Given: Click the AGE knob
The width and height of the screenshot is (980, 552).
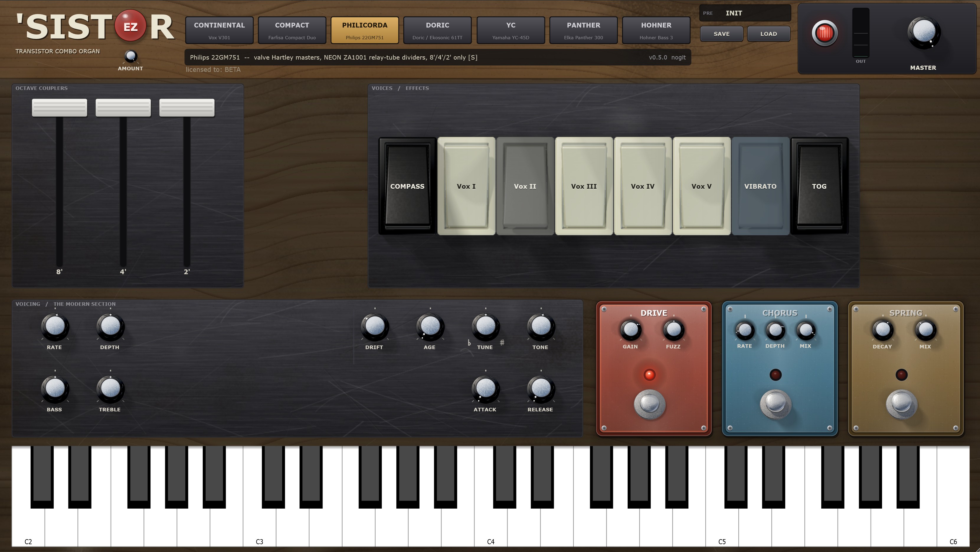Looking at the screenshot, I should (430, 326).
